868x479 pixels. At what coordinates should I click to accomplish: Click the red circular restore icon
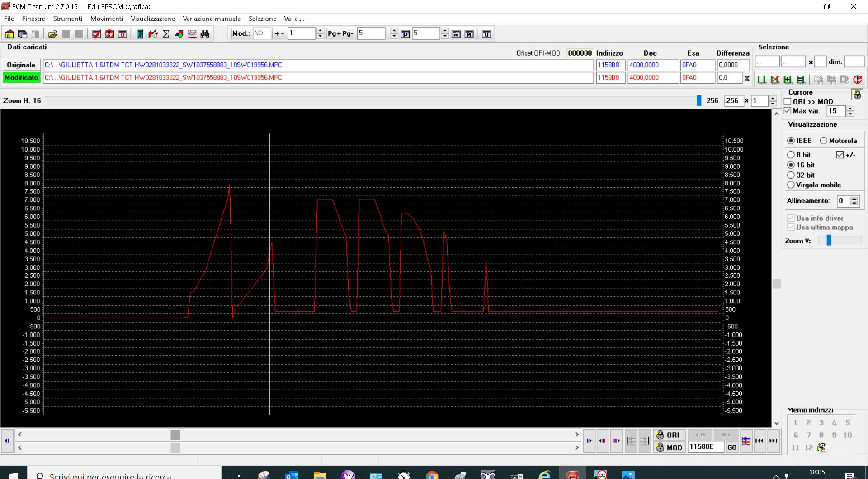tap(858, 80)
